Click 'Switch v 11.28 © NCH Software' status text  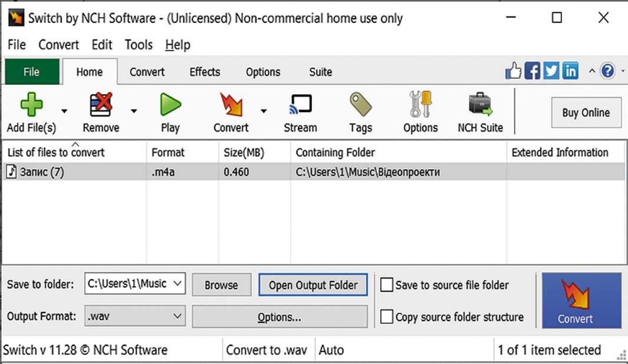[86, 350]
